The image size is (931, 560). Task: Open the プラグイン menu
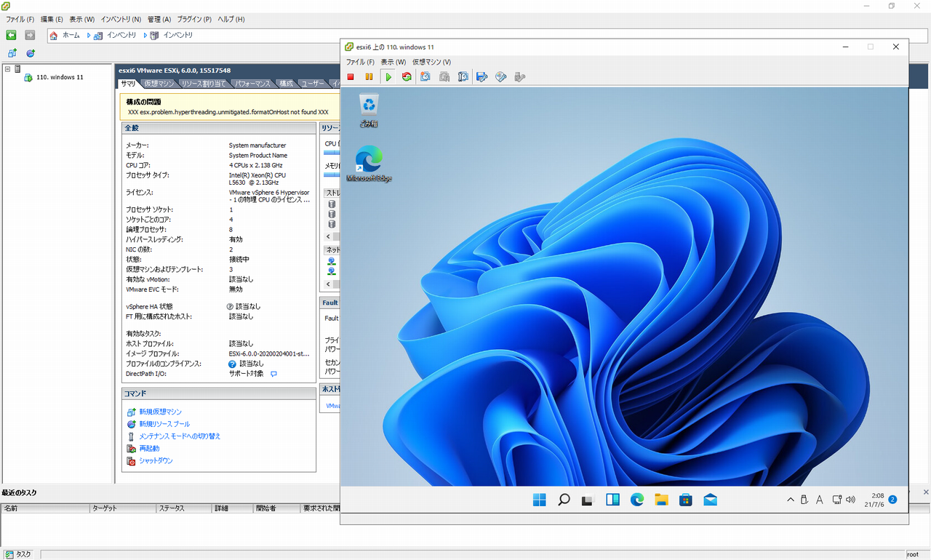coord(194,20)
